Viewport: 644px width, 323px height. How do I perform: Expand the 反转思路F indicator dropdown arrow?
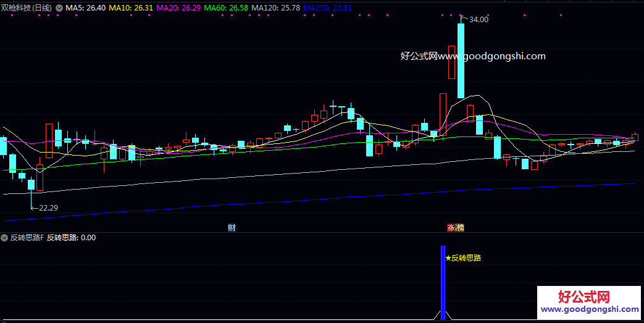(4, 238)
